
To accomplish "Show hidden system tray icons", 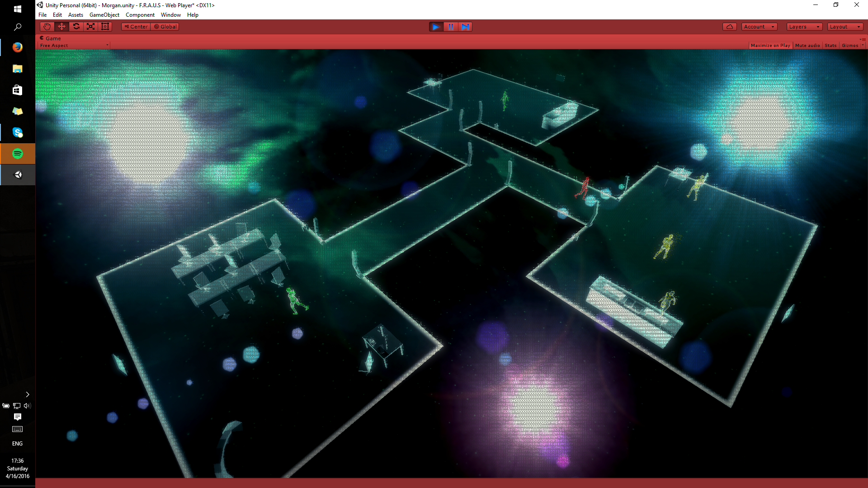I will [x=27, y=394].
